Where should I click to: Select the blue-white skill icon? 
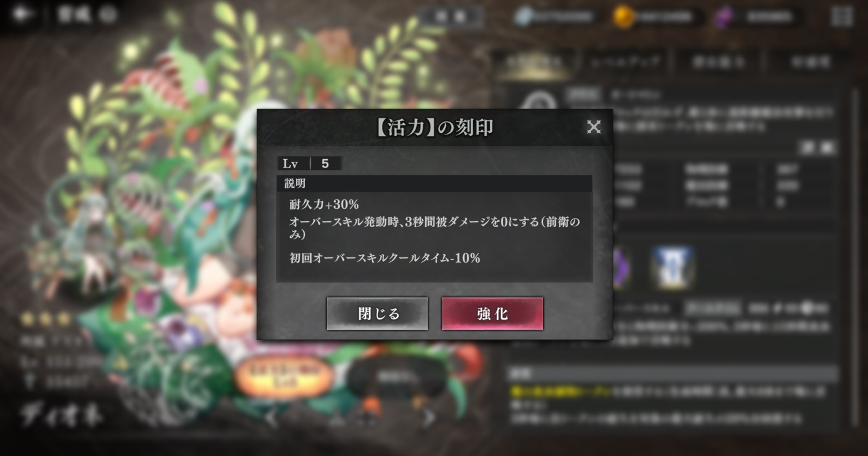pyautogui.click(x=673, y=267)
